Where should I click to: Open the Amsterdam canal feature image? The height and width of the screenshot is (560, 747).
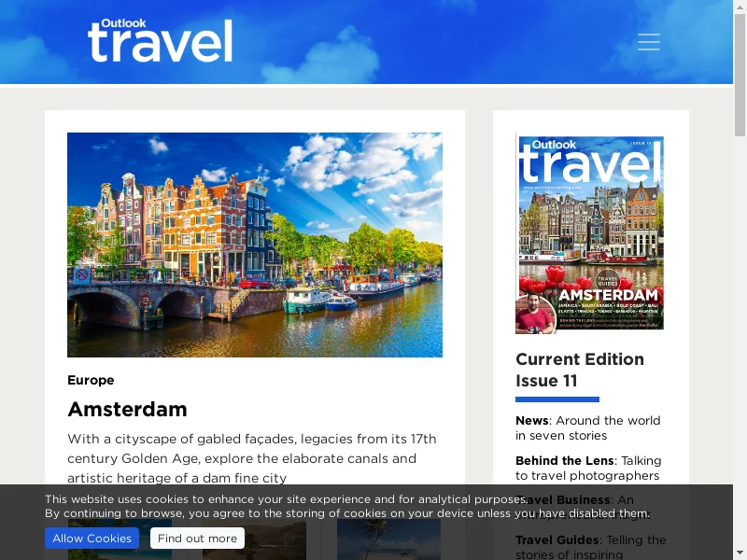coord(255,245)
